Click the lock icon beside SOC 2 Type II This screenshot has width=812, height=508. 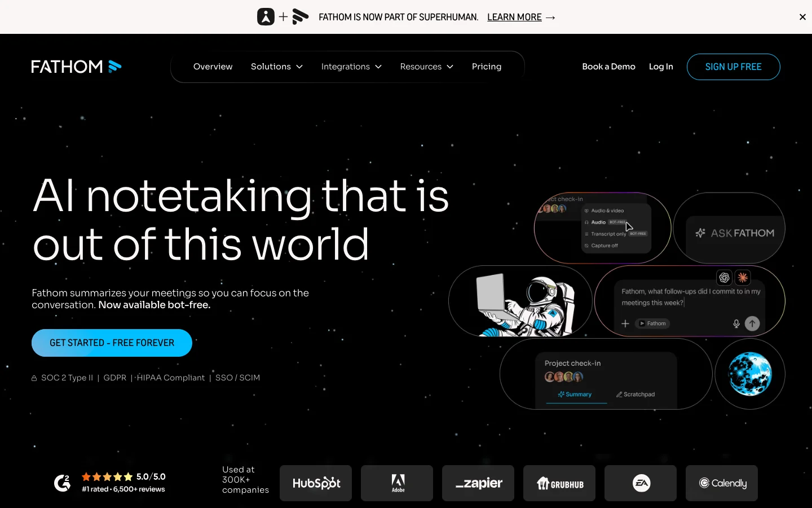coord(34,378)
